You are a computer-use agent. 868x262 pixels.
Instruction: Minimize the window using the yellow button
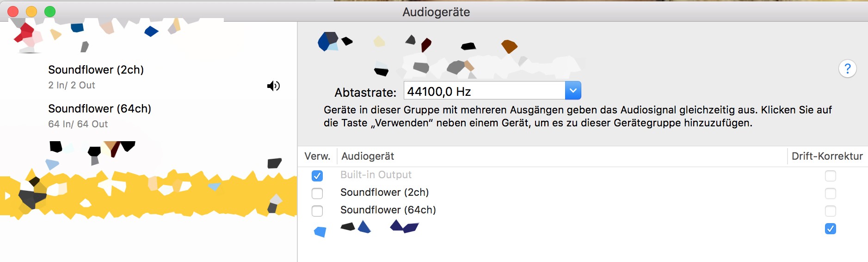point(31,12)
